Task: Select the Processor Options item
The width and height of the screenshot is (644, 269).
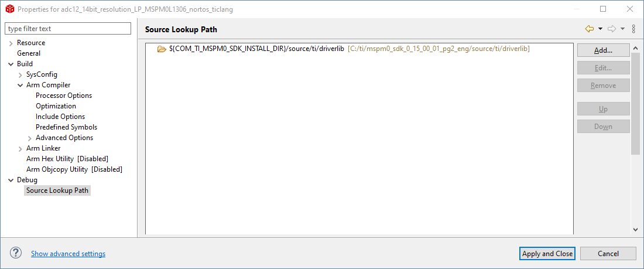Action: [x=63, y=96]
